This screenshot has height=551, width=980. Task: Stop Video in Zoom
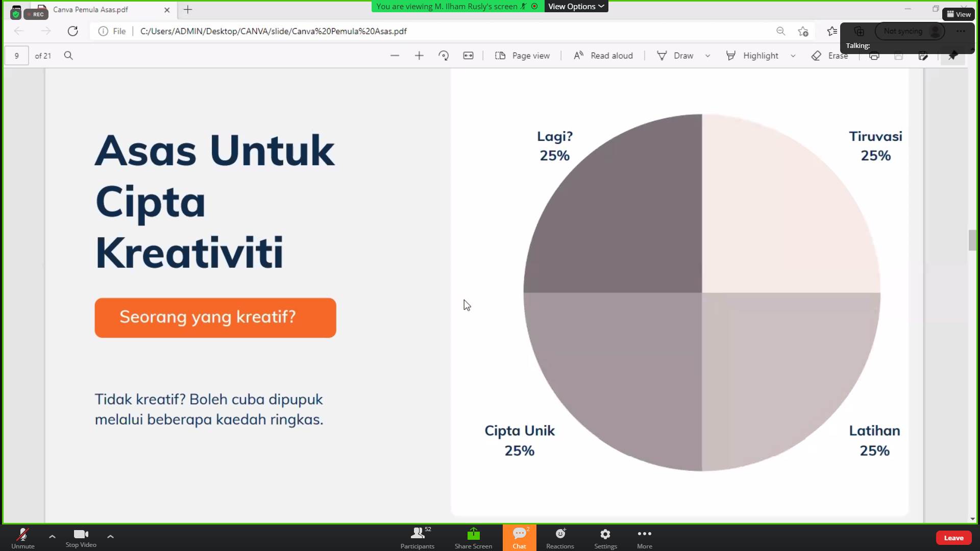pyautogui.click(x=81, y=538)
